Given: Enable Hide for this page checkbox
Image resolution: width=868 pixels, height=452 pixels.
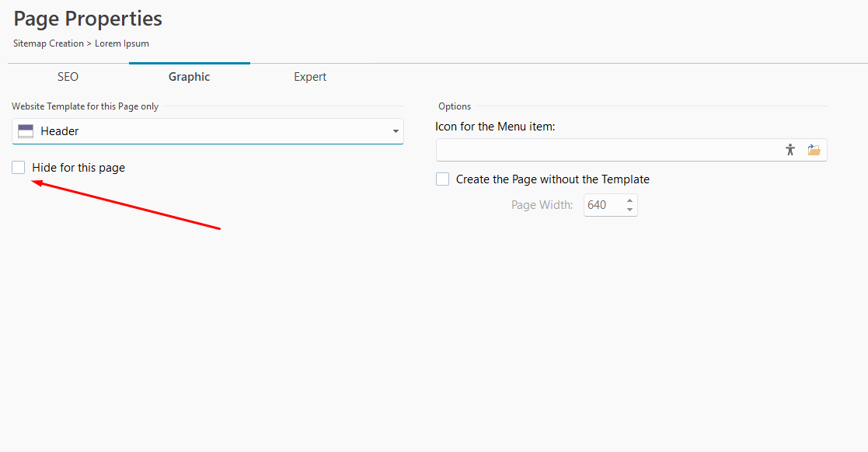Looking at the screenshot, I should point(19,167).
